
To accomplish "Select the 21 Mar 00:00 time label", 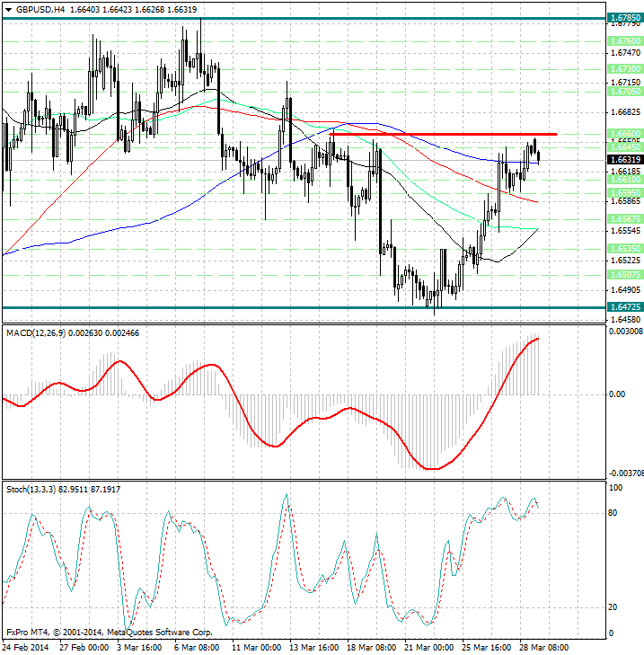I will pos(429,648).
